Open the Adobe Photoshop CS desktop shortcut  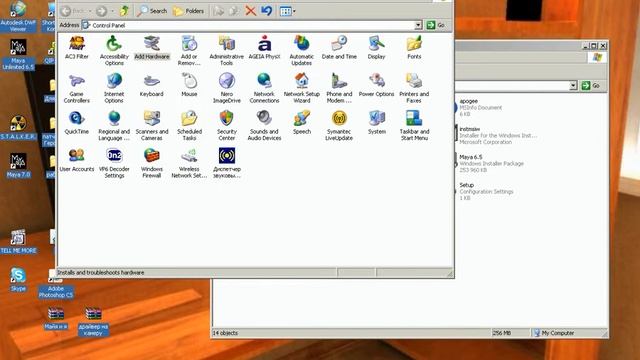tap(56, 283)
